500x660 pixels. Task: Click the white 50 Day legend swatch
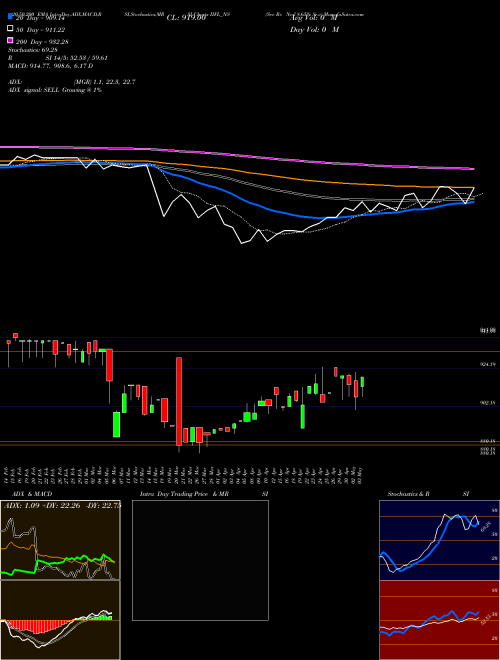point(10,28)
